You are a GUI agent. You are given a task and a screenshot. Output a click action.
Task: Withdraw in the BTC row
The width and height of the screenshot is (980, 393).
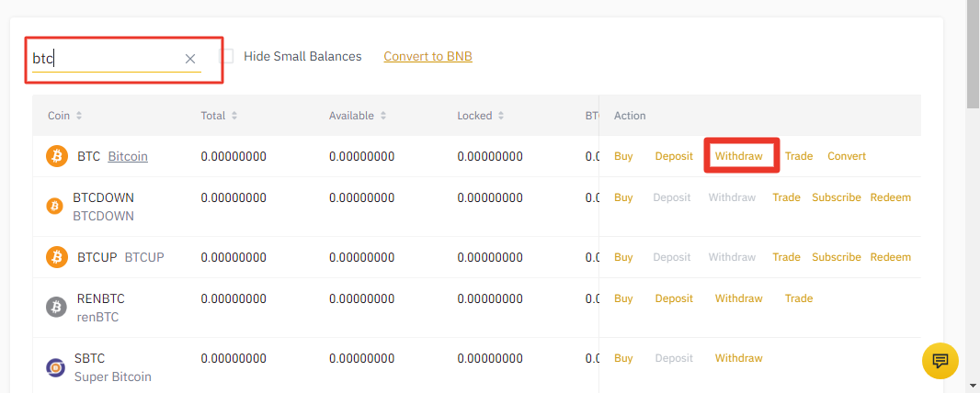point(739,157)
